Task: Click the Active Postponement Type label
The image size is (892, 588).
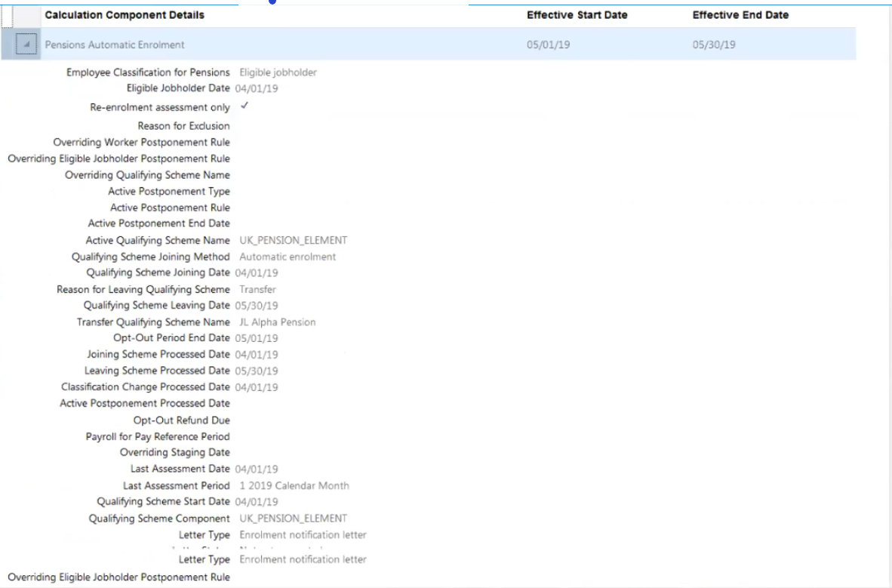Action: coord(169,192)
